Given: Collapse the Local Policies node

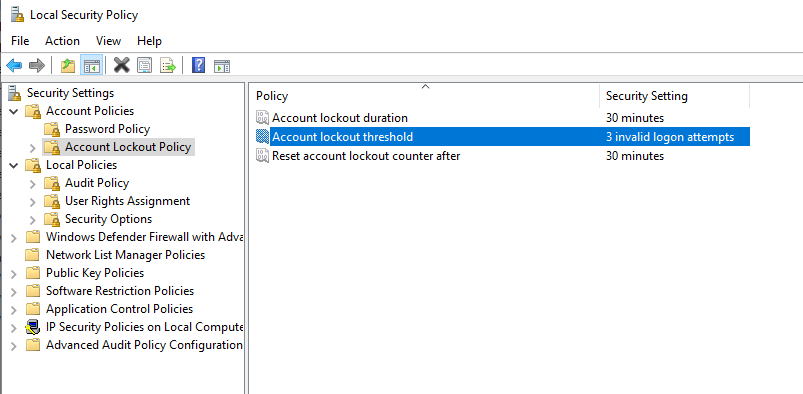Looking at the screenshot, I should [14, 165].
